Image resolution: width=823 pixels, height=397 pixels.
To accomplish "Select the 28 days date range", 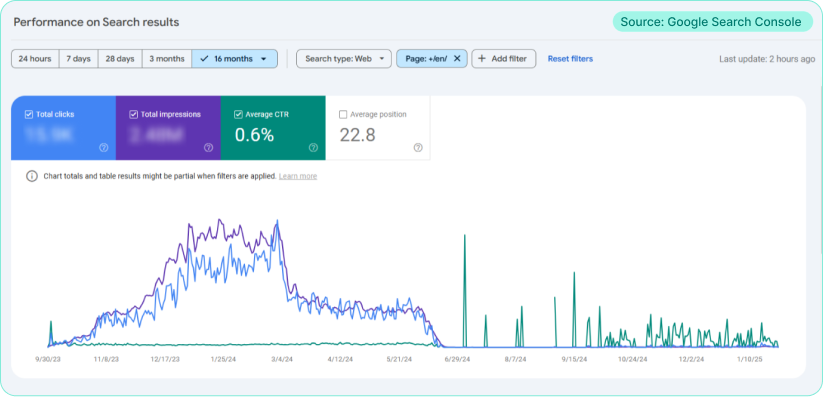I will click(120, 59).
